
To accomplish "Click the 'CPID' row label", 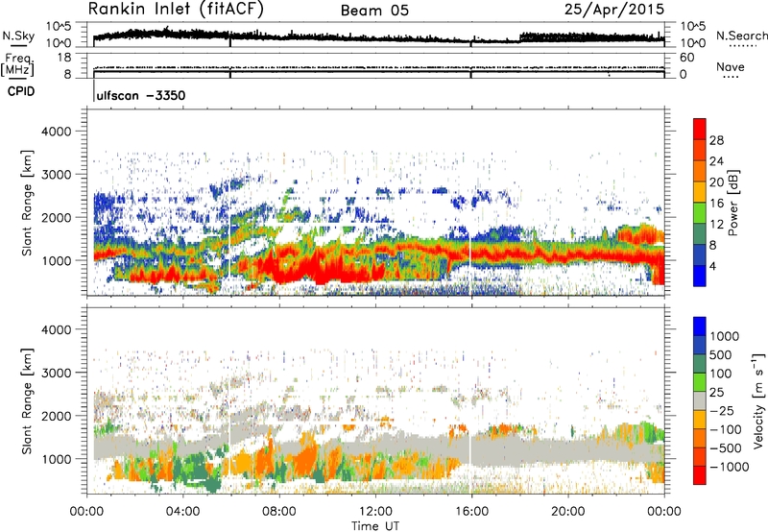I will (21, 91).
